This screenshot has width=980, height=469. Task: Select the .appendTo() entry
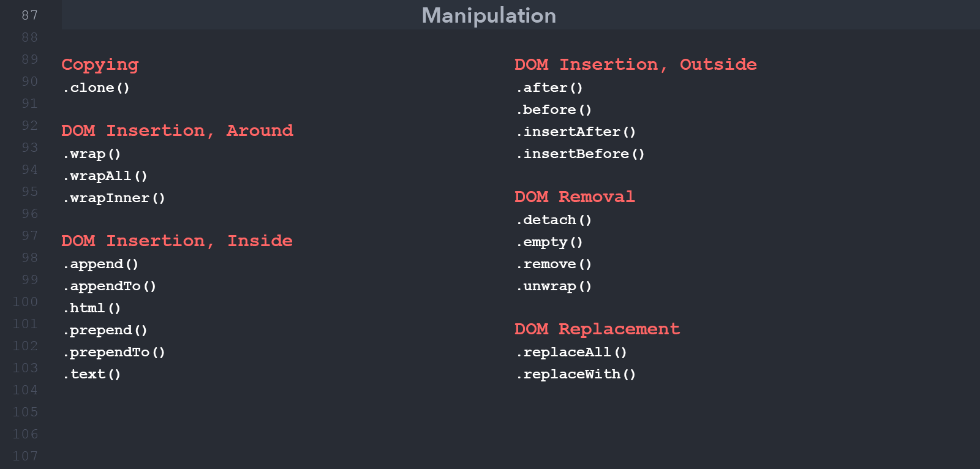pos(110,286)
